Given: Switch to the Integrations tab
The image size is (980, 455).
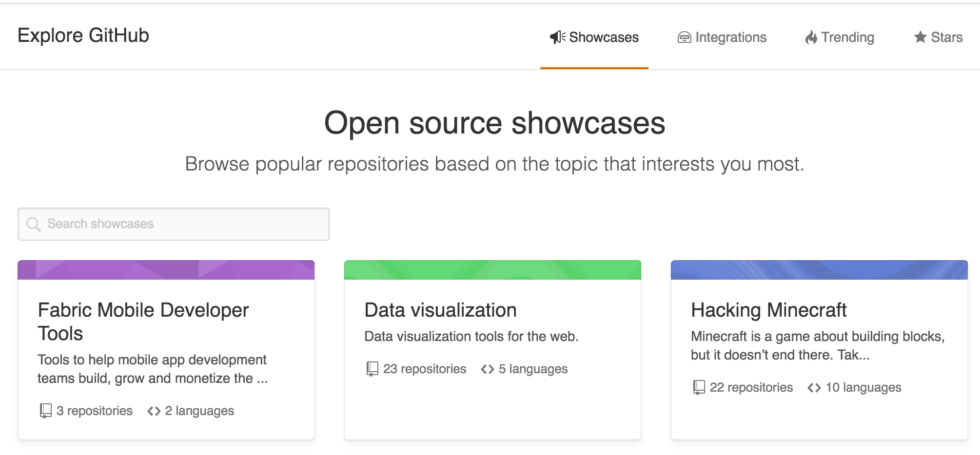Looking at the screenshot, I should tap(722, 37).
